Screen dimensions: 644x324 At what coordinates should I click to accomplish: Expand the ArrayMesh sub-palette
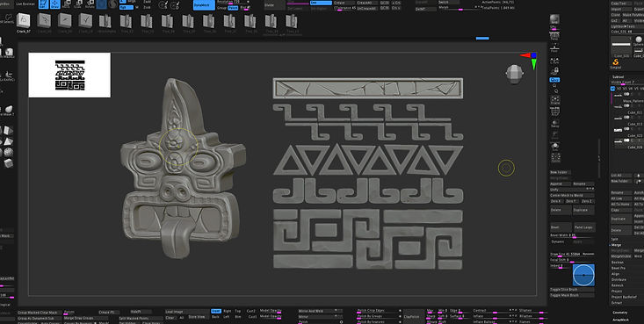coord(621,320)
